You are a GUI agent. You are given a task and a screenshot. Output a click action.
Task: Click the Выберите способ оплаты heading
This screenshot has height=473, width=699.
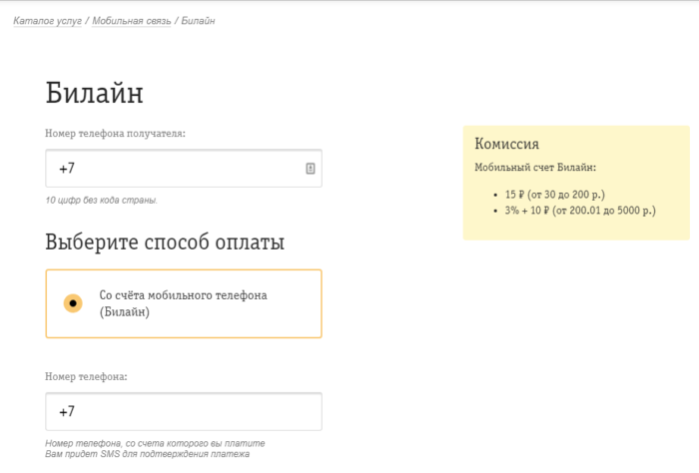pos(165,243)
